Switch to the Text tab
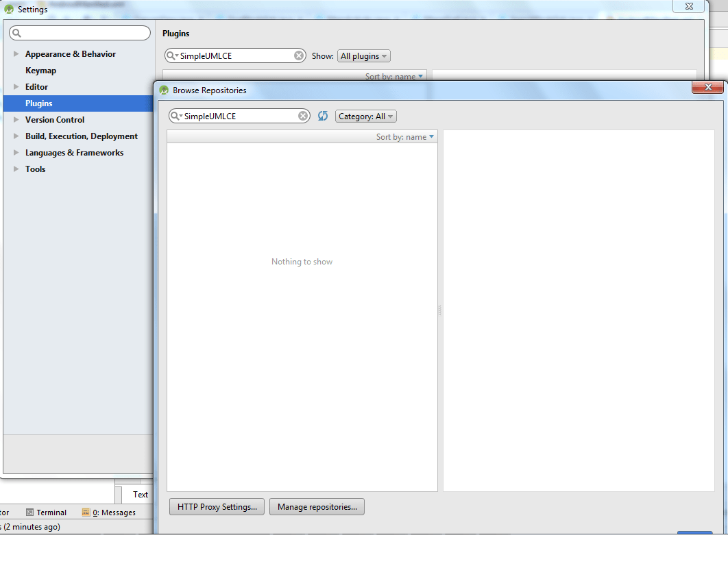This screenshot has height=568, width=728. (140, 494)
